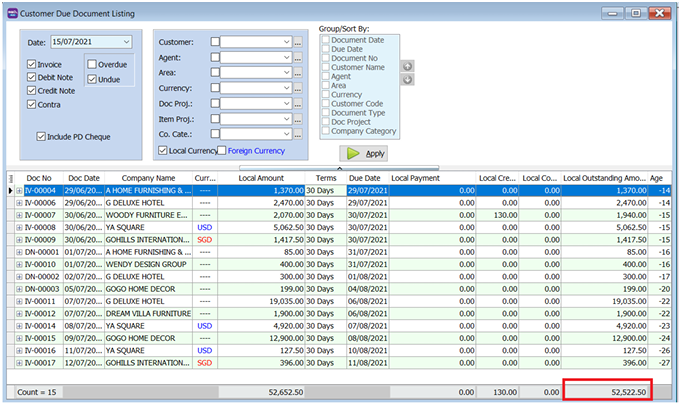Viewport: 682px width, 405px height.
Task: Open the Agent lookup ellipsis button
Action: [297, 57]
